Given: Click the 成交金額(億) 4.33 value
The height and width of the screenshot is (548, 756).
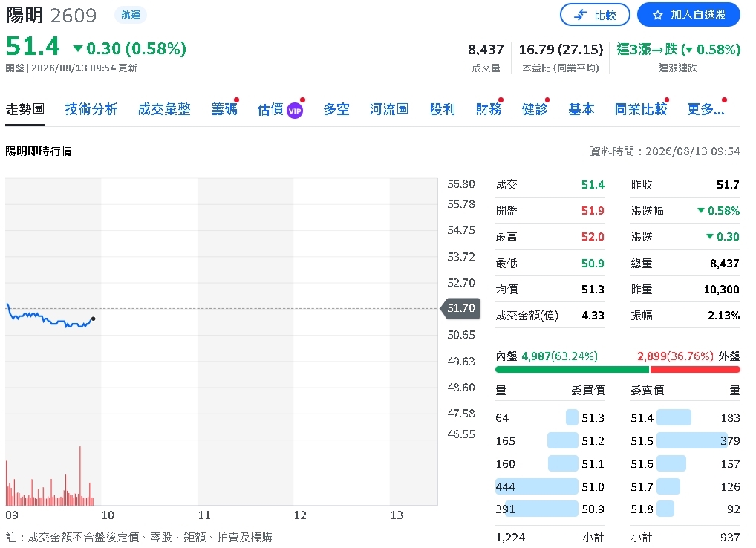Looking at the screenshot, I should tap(593, 315).
